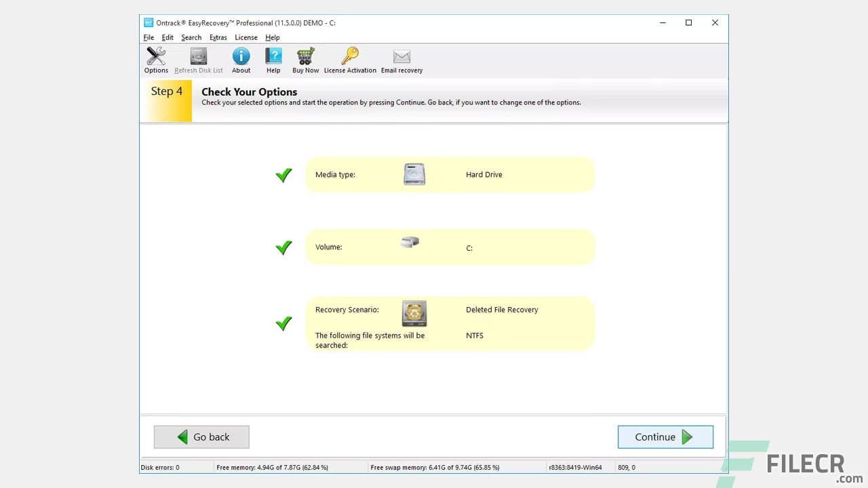Click the green checkmark beside Media type
This screenshot has height=488, width=868.
pos(283,175)
